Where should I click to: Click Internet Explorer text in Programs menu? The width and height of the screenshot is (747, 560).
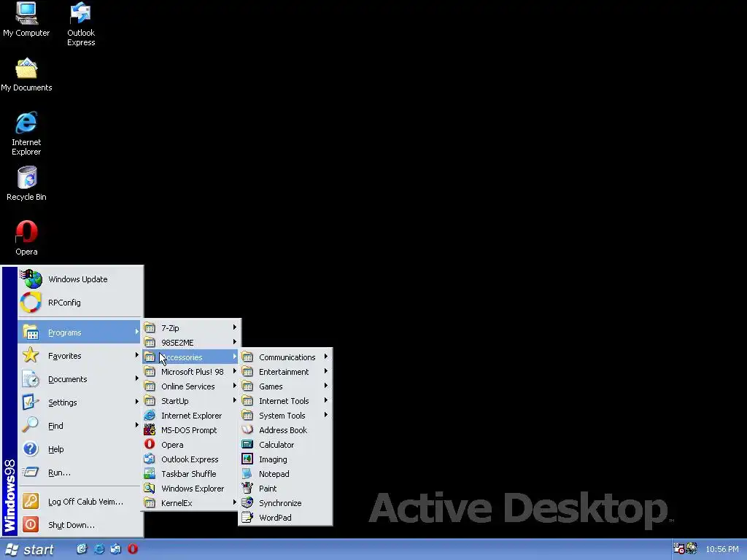[x=192, y=416]
